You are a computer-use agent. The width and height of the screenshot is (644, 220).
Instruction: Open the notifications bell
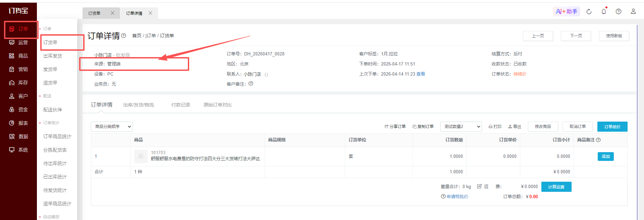coord(604,11)
